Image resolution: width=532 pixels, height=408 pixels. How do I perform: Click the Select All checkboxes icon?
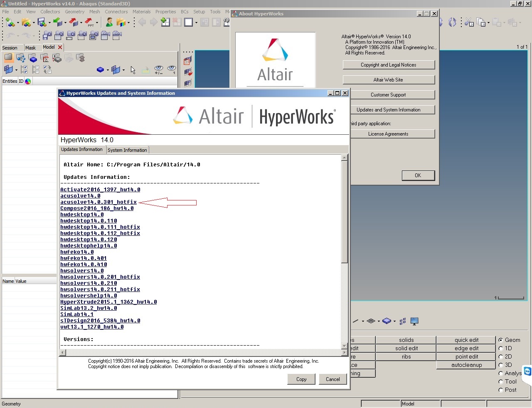(24, 69)
